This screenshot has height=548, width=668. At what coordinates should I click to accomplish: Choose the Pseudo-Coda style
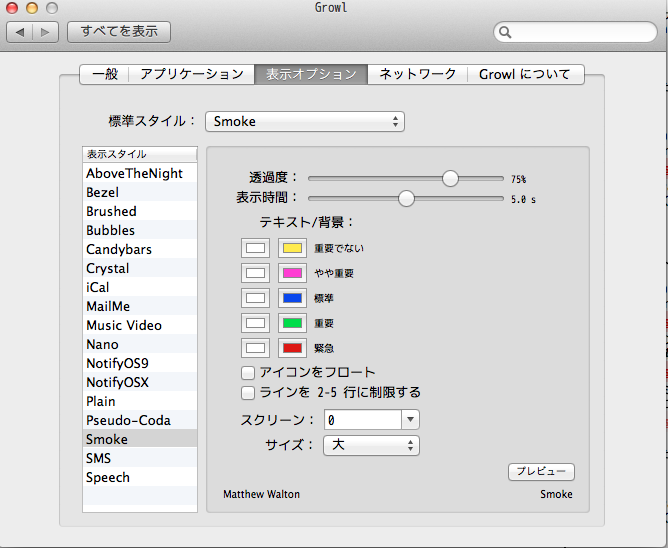click(x=140, y=420)
